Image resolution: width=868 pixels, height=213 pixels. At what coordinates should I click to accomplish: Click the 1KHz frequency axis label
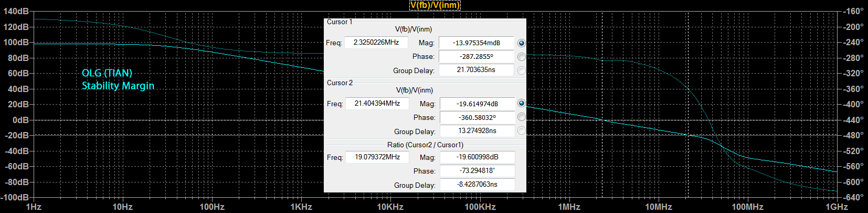(x=301, y=207)
